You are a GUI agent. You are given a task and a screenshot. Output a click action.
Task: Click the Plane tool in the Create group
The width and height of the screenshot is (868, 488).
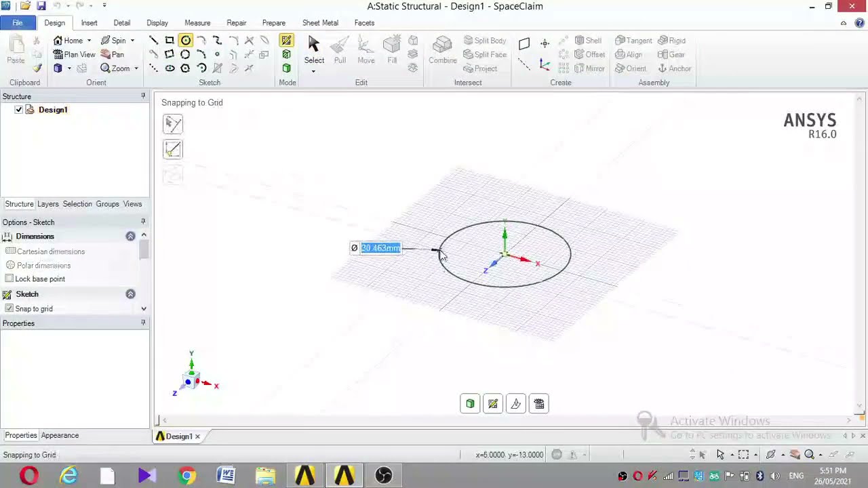point(524,44)
